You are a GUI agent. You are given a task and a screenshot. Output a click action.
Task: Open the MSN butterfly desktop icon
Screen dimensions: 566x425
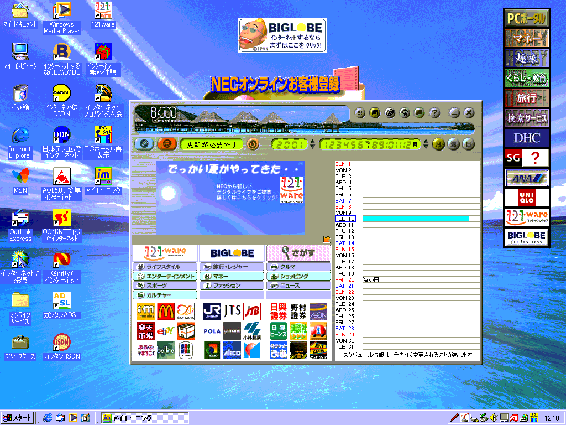tap(21, 181)
